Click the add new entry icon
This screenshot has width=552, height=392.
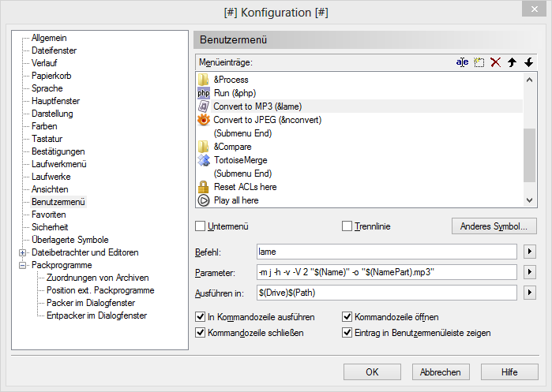(x=479, y=62)
